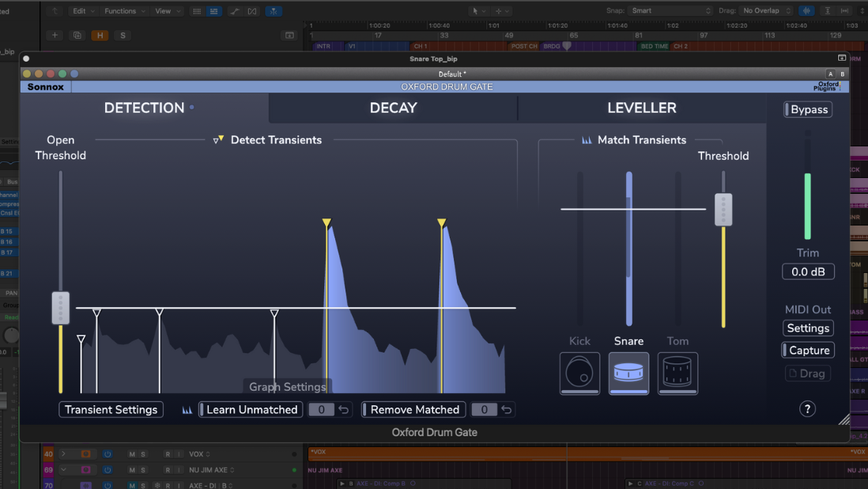868x489 pixels.
Task: Toggle the MIDI Capture button
Action: coord(808,351)
